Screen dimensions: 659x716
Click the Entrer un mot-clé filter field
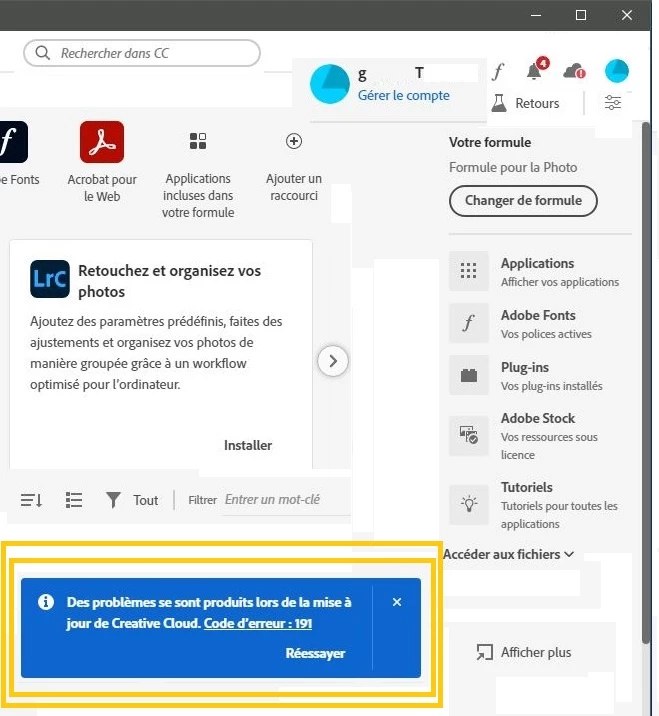pyautogui.click(x=286, y=500)
